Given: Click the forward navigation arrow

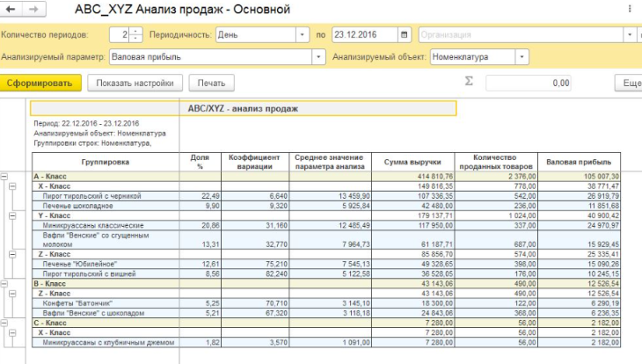Looking at the screenshot, I should click(x=33, y=10).
